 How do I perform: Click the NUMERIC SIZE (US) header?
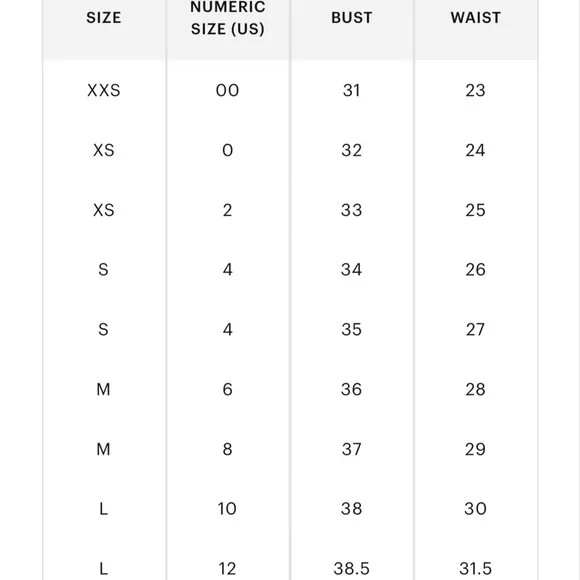pos(227,18)
